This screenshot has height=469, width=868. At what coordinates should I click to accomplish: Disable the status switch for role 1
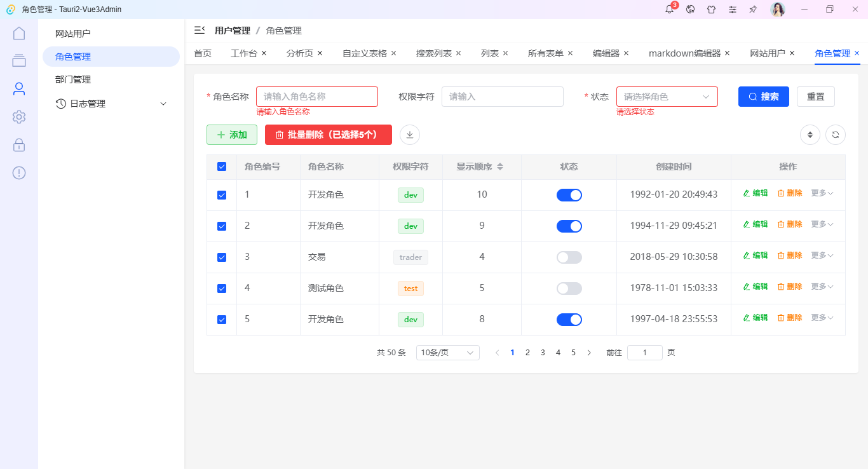(x=569, y=194)
